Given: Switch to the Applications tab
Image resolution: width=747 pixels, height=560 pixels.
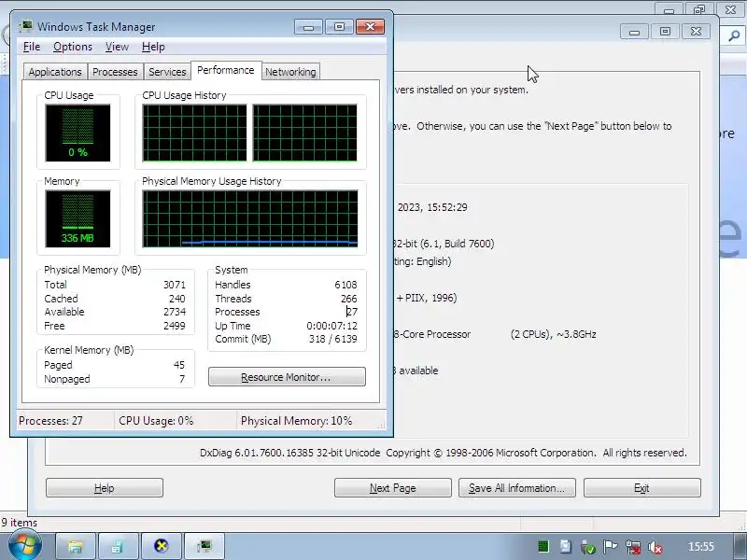Looking at the screenshot, I should tap(55, 72).
